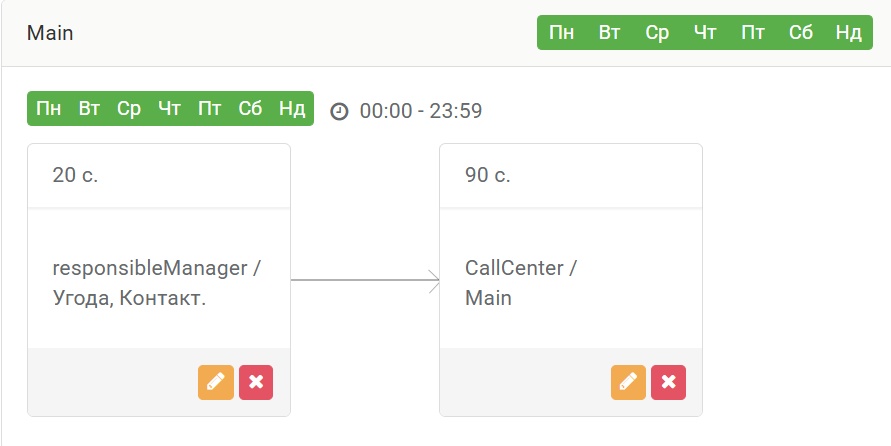Image resolution: width=891 pixels, height=446 pixels.
Task: Toggle Пн in the header day bar
Action: tap(561, 32)
